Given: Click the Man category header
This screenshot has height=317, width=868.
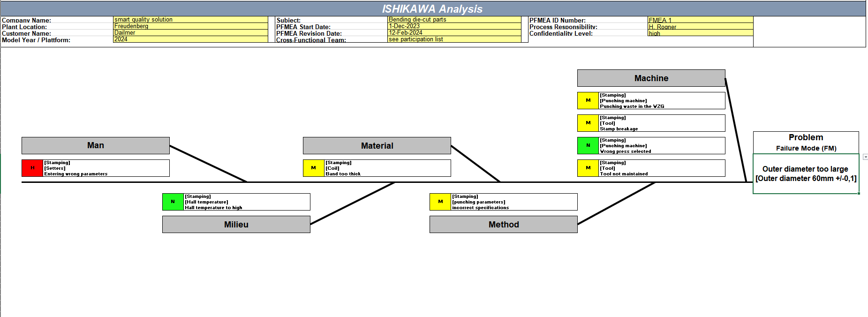Looking at the screenshot, I should (x=96, y=145).
